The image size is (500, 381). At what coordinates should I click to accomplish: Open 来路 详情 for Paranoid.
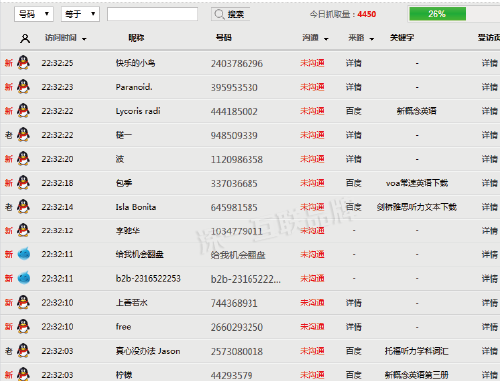354,87
